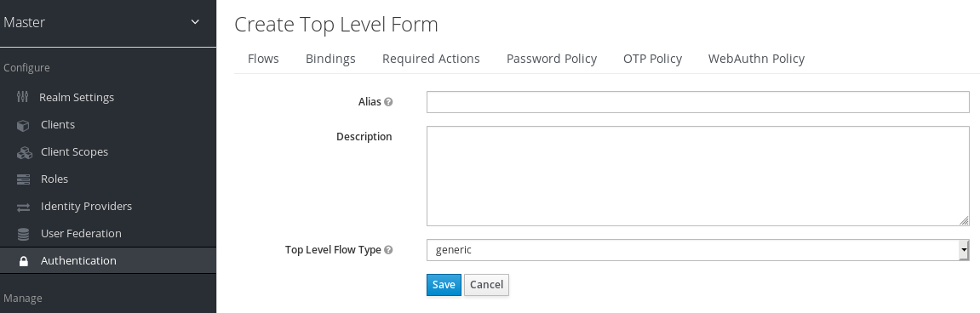
Task: Focus the Alias text field
Action: tap(697, 102)
